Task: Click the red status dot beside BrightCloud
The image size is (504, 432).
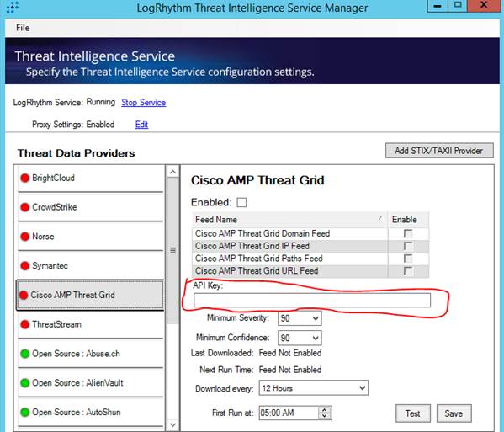Action: pyautogui.click(x=24, y=178)
